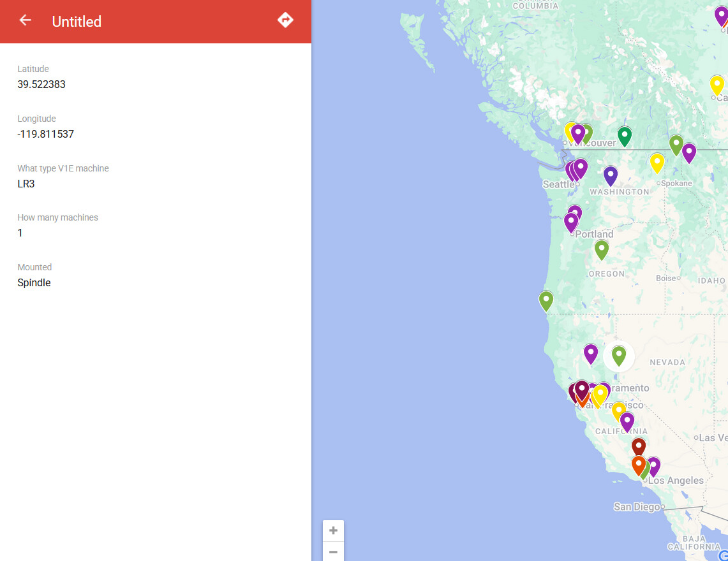The image size is (728, 561).
Task: Click the LR3 machine type value
Action: click(26, 184)
